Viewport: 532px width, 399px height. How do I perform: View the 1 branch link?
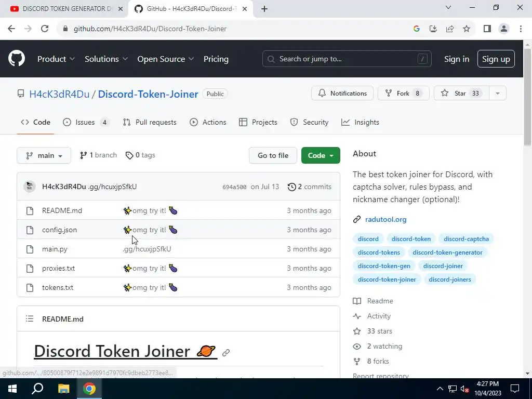98,155
